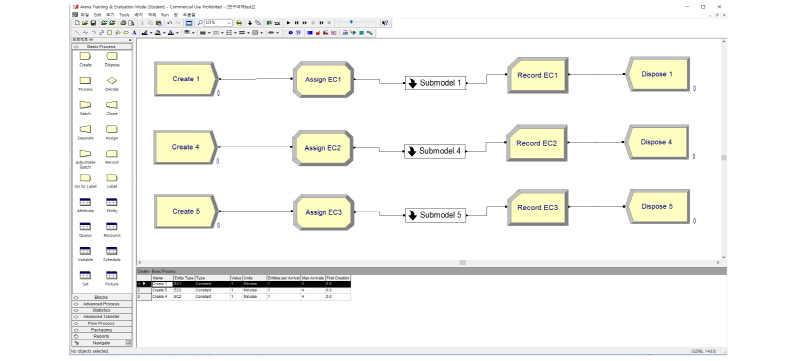Select the Line drawing tool
This screenshot has width=800, height=361.
[x=77, y=33]
